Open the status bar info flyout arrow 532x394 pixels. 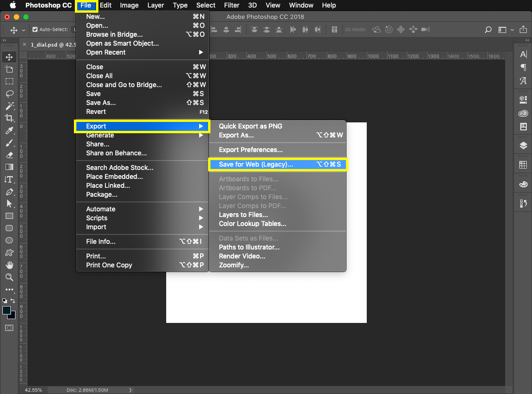point(130,390)
